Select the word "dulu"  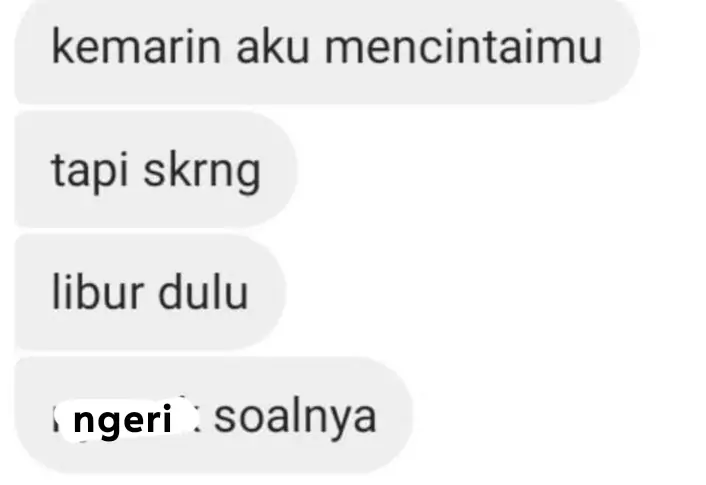pyautogui.click(x=204, y=292)
